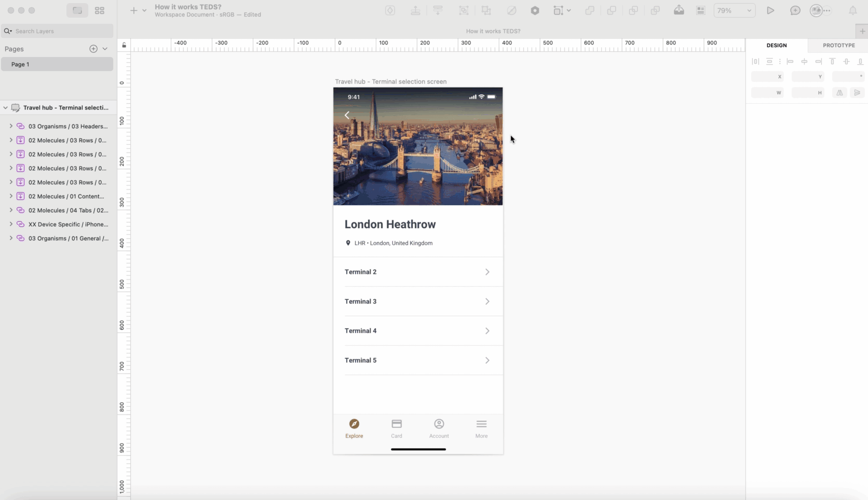The height and width of the screenshot is (500, 868).
Task: Switch to the DESIGN tab
Action: [777, 45]
